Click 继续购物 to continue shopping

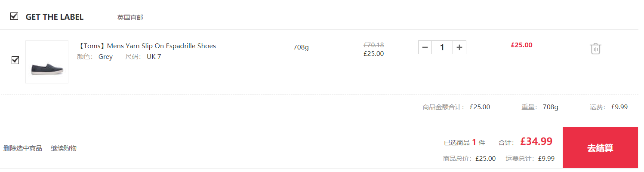(x=64, y=148)
